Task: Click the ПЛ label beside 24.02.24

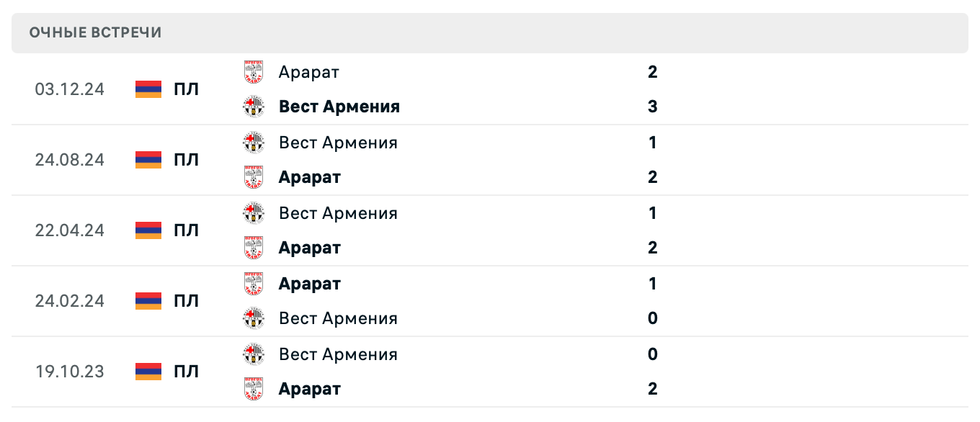Action: point(187,301)
